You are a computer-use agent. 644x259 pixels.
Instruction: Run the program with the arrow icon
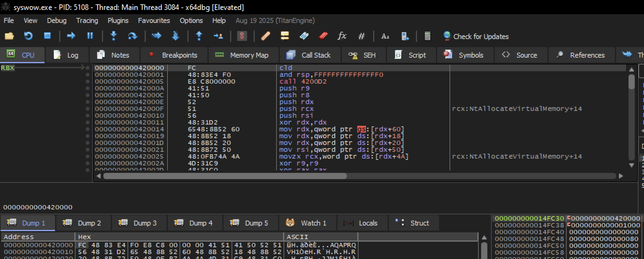pos(71,36)
